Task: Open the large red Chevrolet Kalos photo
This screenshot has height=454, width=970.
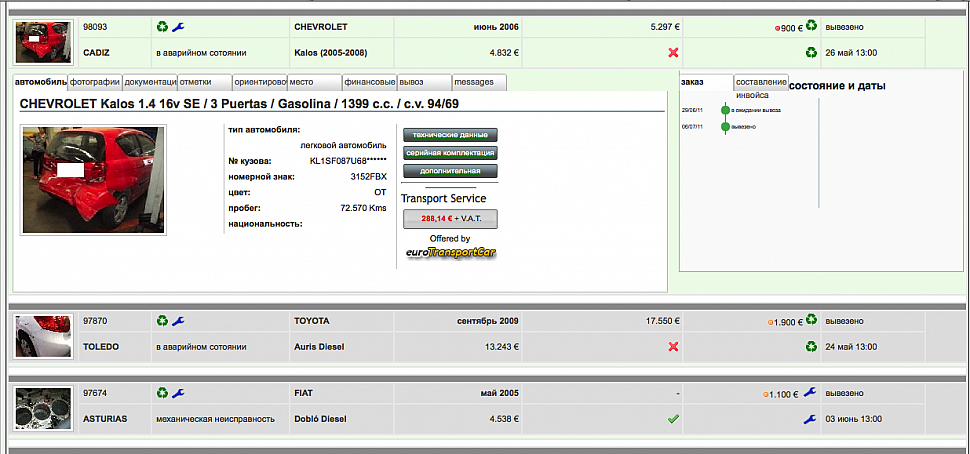Action: (93, 181)
